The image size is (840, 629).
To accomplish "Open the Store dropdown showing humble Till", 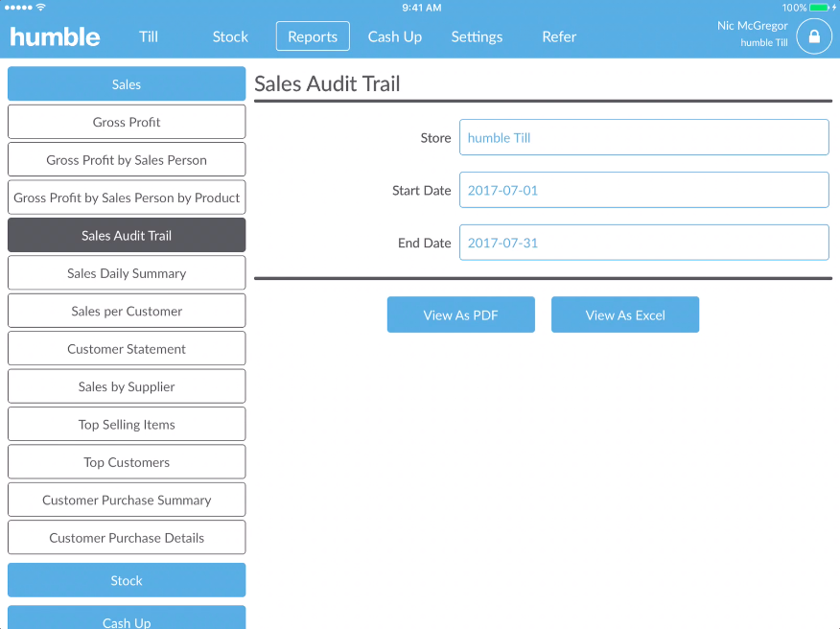I will [644, 137].
